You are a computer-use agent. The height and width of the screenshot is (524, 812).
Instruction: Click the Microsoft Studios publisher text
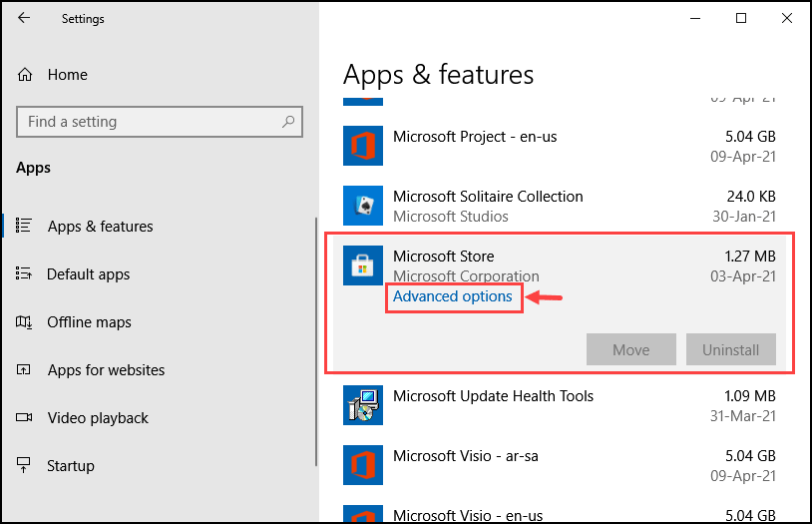(451, 217)
